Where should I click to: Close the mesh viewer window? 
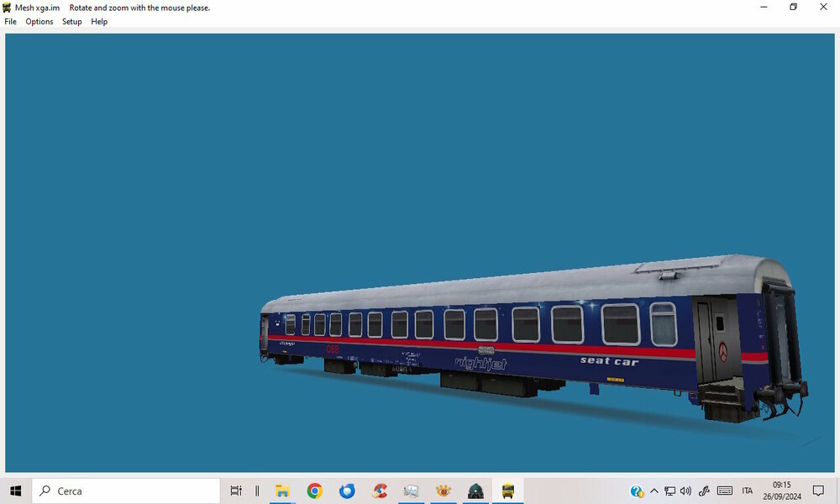tap(823, 7)
